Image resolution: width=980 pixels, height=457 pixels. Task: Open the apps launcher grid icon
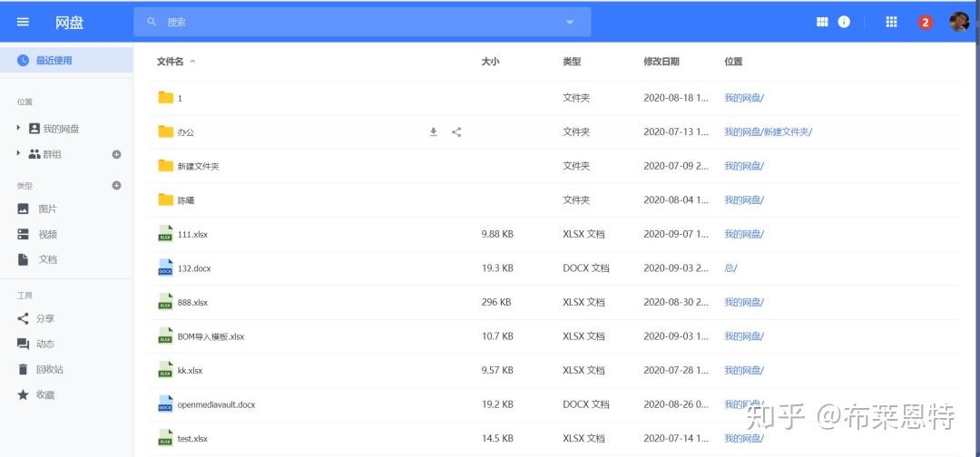[x=892, y=22]
